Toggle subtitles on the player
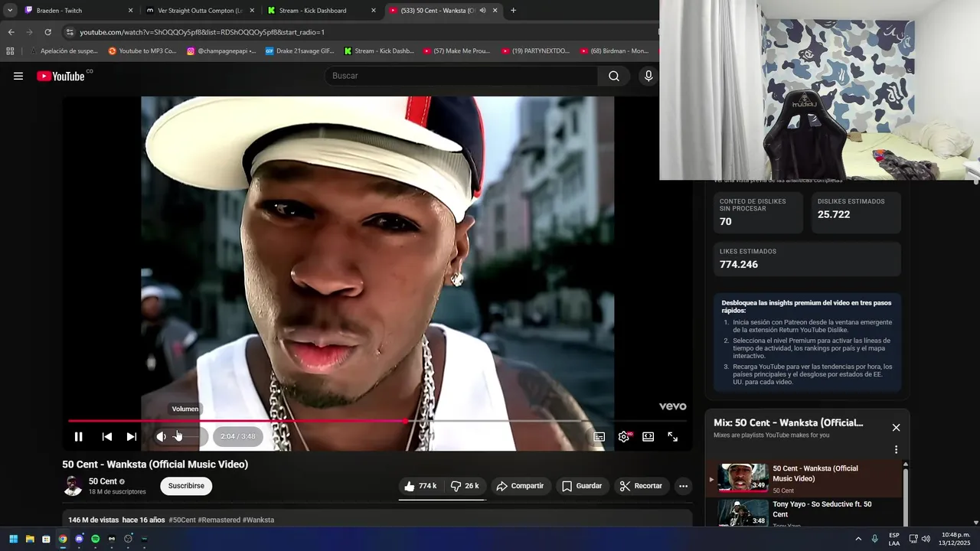 click(599, 437)
